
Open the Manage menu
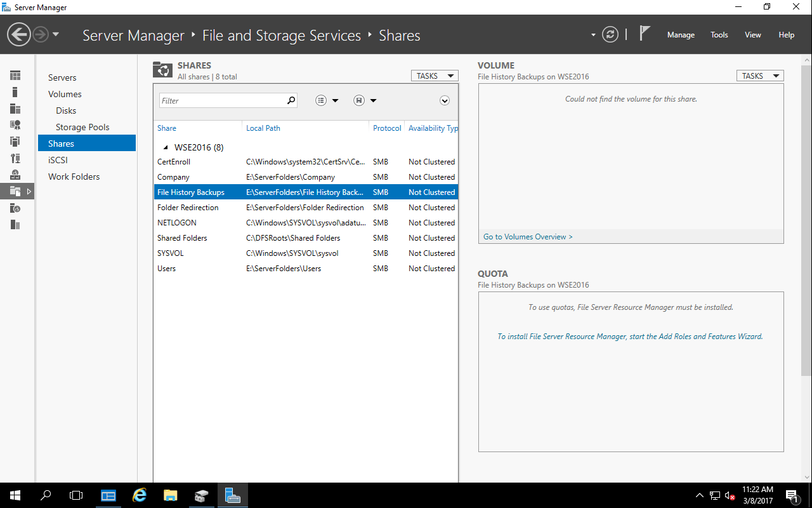click(x=681, y=35)
